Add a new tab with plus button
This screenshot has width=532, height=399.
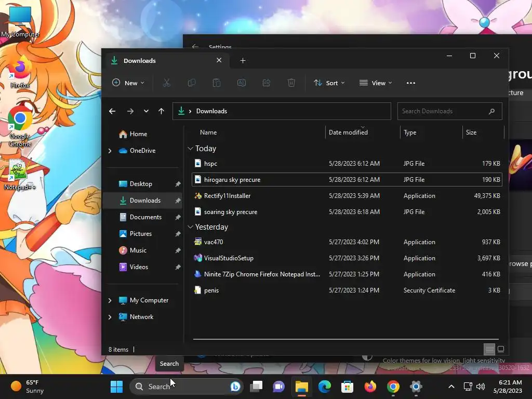click(243, 61)
